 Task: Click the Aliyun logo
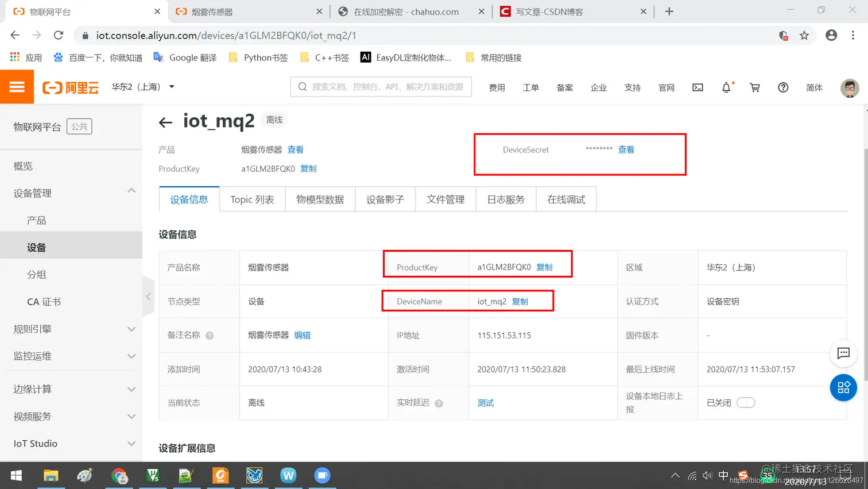[71, 87]
